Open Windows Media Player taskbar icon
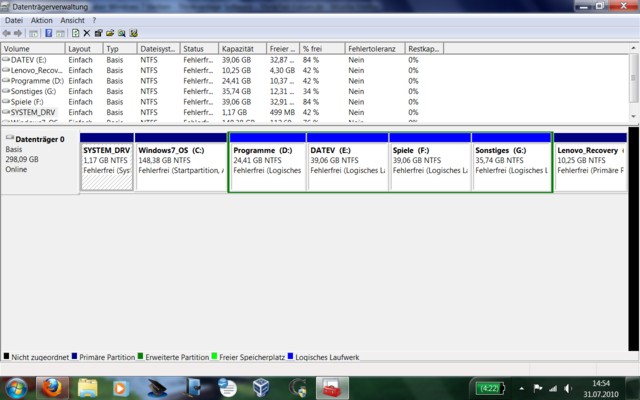This screenshot has width=640, height=400. pyautogui.click(x=120, y=388)
